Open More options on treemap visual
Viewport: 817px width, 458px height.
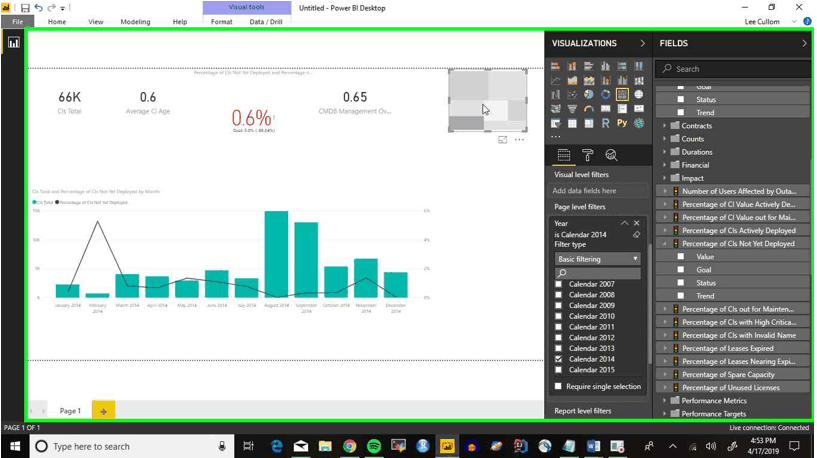point(519,140)
